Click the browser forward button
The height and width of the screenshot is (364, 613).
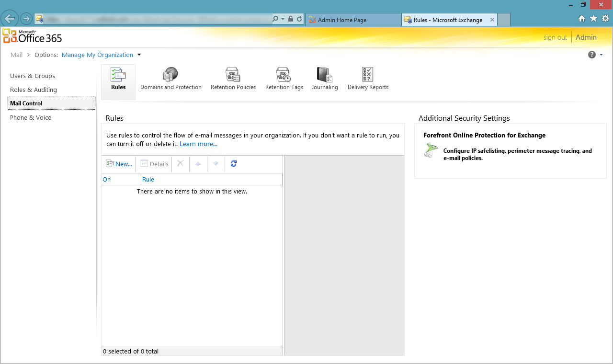[26, 19]
